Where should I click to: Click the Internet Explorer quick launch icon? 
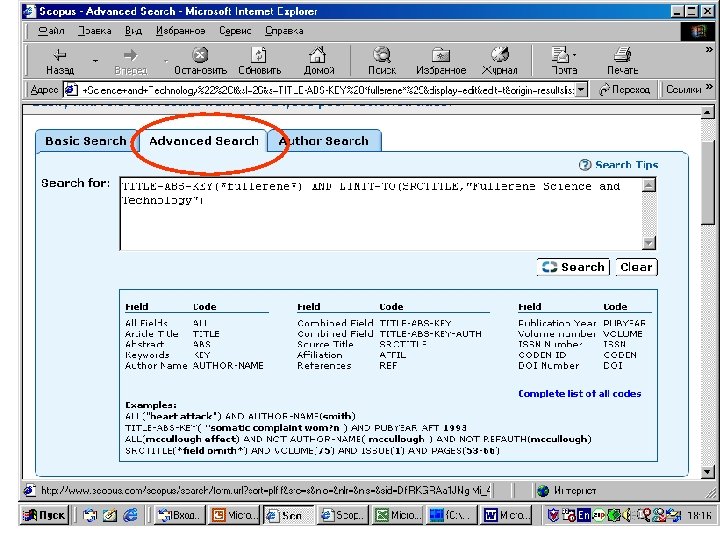[130, 515]
